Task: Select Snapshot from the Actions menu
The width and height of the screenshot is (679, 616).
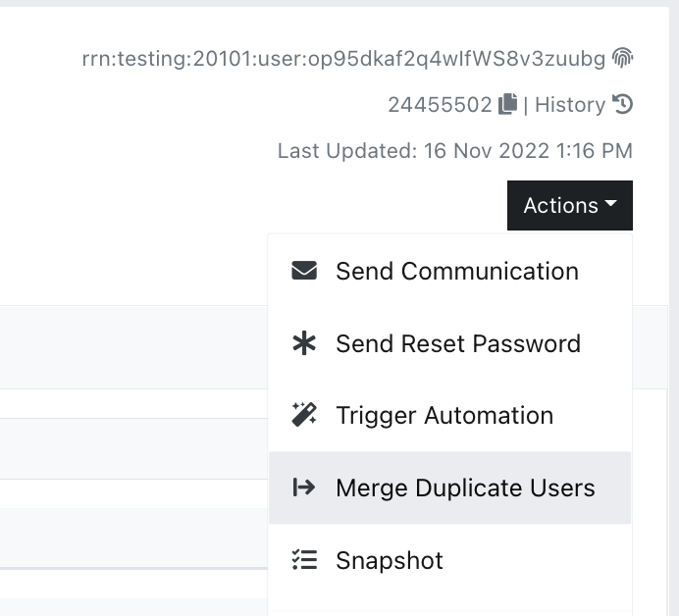Action: click(x=450, y=560)
